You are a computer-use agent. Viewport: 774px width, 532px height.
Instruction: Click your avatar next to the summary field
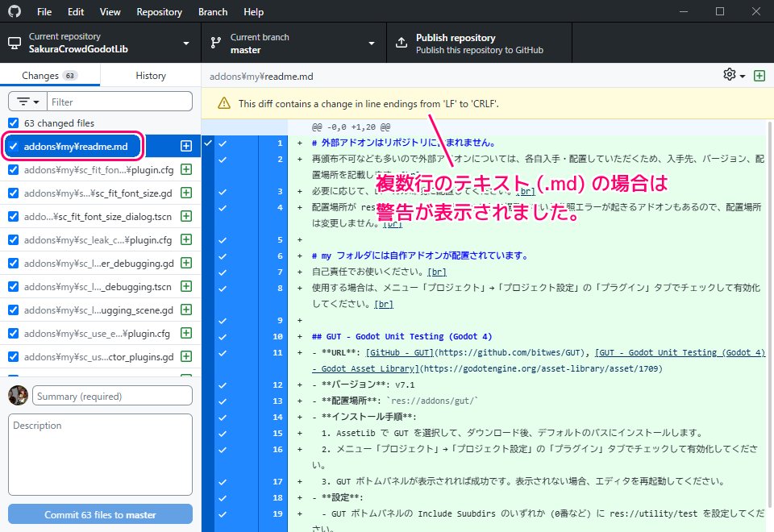19,395
